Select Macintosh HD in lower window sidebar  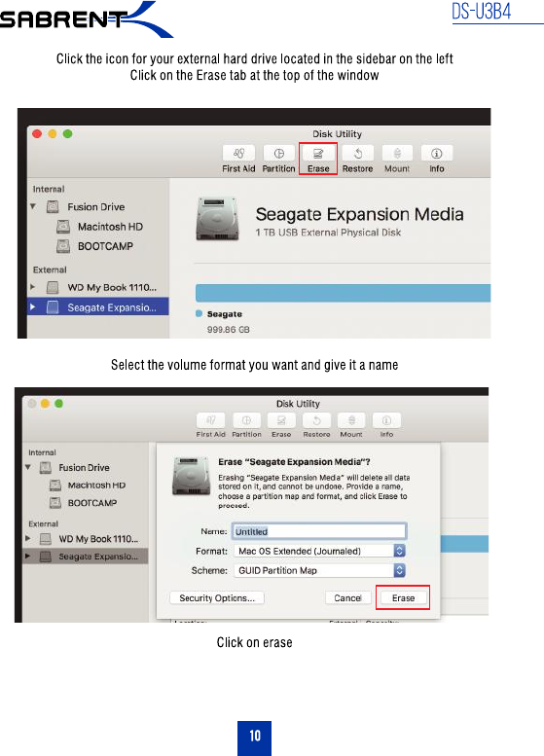(x=96, y=486)
